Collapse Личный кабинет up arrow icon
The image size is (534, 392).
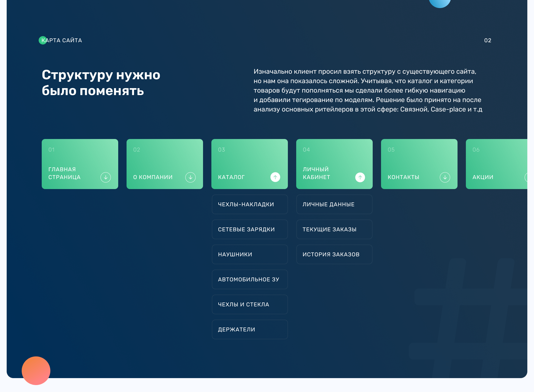(x=360, y=177)
